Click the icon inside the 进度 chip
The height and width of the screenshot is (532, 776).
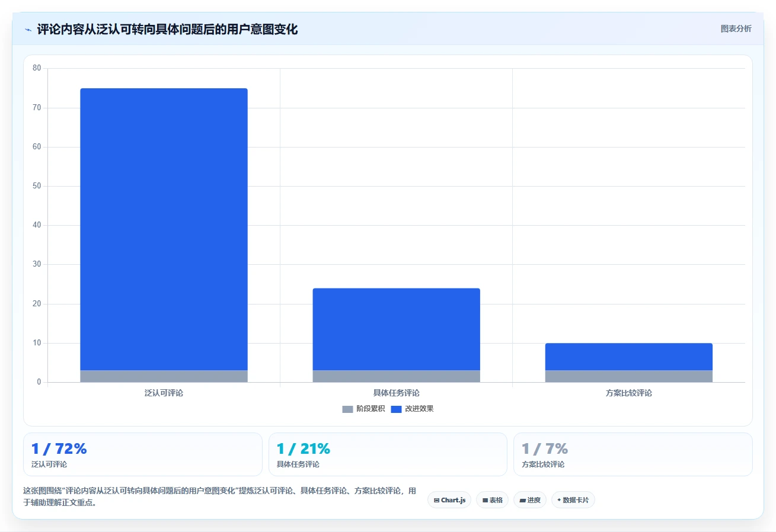click(522, 500)
